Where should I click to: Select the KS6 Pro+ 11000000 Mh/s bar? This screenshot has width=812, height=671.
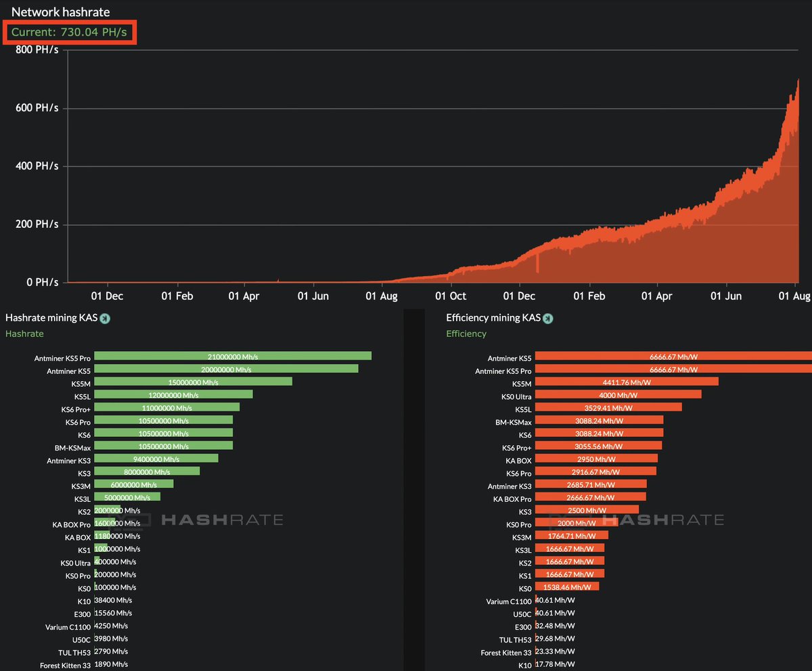tap(167, 408)
